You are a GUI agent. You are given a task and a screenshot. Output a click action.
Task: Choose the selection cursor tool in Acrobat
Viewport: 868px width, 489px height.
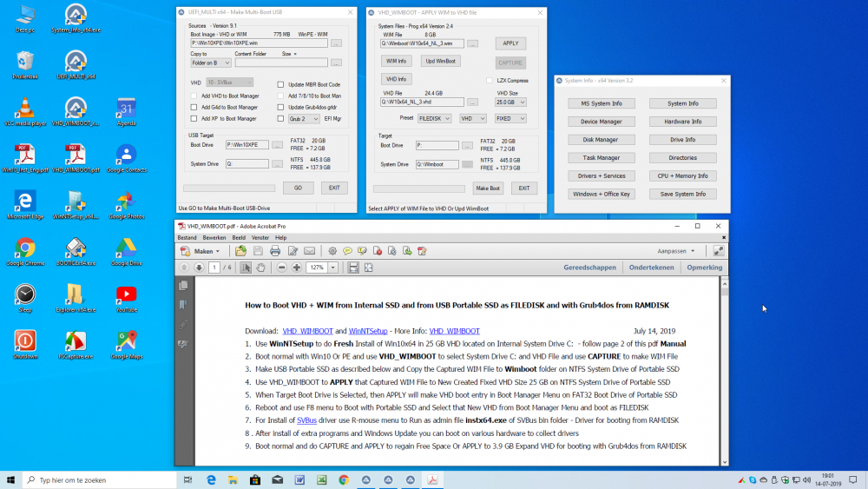click(246, 268)
